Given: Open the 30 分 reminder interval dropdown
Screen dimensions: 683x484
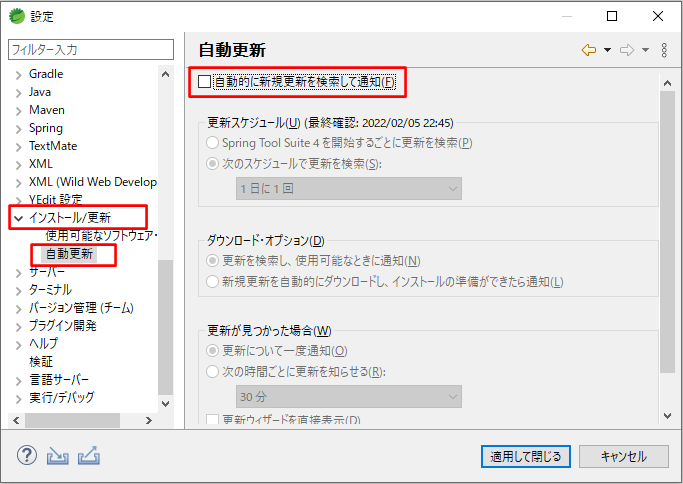Looking at the screenshot, I should coord(348,396).
